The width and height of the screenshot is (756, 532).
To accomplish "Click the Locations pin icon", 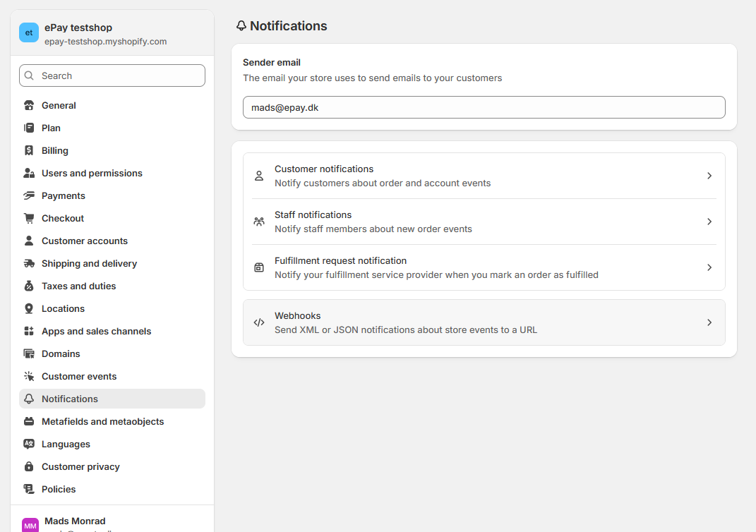I will point(29,308).
